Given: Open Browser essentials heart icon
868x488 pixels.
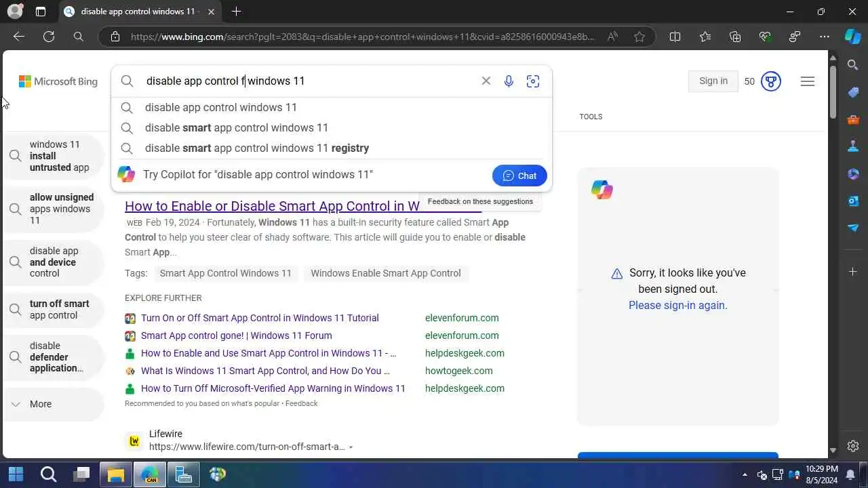Looking at the screenshot, I should point(765,37).
